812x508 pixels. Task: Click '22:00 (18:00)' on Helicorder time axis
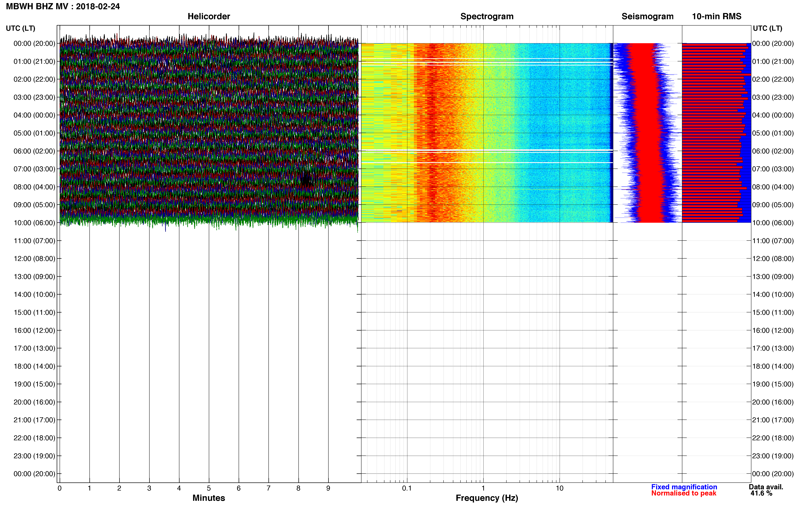(34, 438)
